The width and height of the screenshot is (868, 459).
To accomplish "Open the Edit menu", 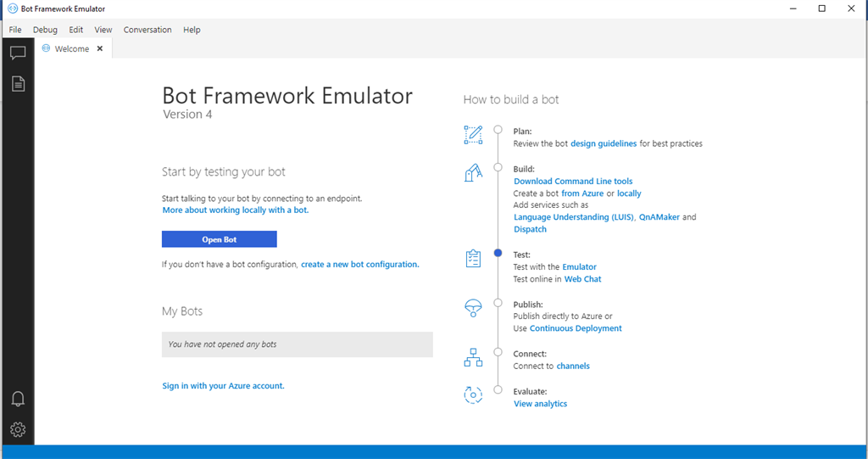I will [75, 30].
